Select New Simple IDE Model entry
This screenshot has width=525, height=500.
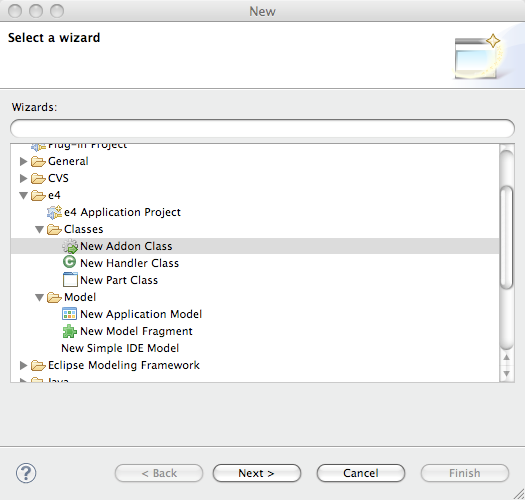pyautogui.click(x=120, y=348)
